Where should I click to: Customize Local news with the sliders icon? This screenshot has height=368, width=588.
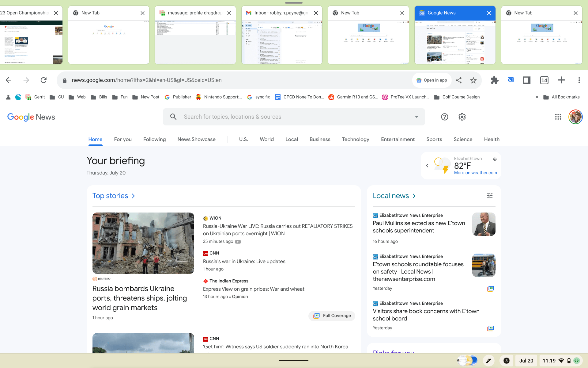point(490,196)
